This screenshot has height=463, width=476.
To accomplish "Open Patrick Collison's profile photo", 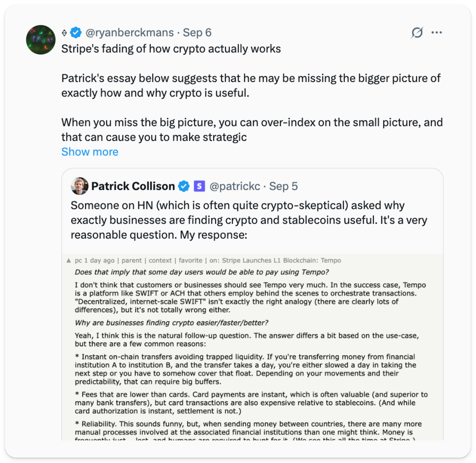I will (x=79, y=186).
